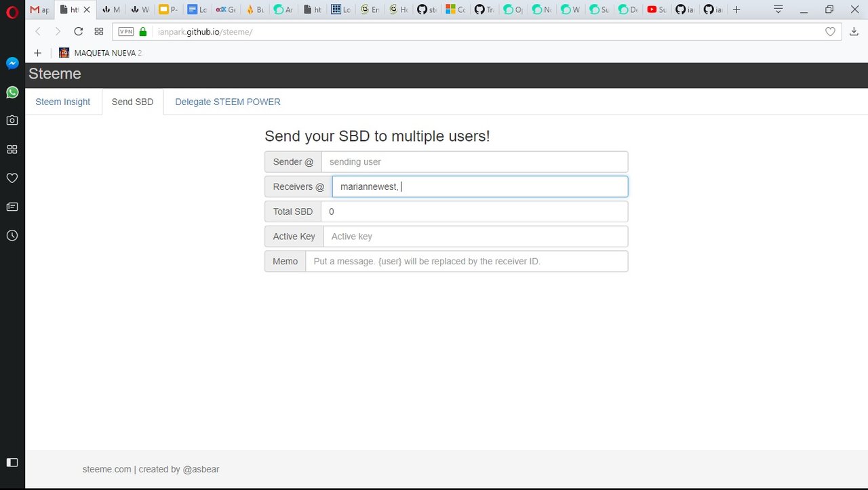Screen dimensions: 868x490
Task: Switch to the edX tab
Action: pyautogui.click(x=226, y=9)
